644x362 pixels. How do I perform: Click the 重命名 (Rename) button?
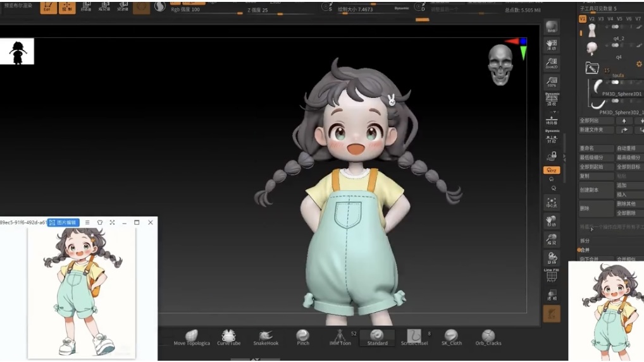pyautogui.click(x=596, y=148)
